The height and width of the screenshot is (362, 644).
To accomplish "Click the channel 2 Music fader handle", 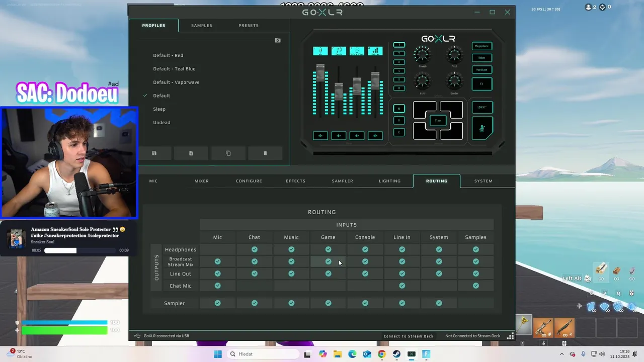I will pos(339,92).
